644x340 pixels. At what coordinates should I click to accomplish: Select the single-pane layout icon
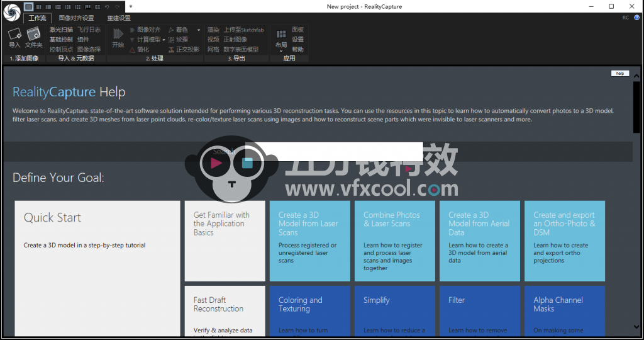tap(28, 6)
